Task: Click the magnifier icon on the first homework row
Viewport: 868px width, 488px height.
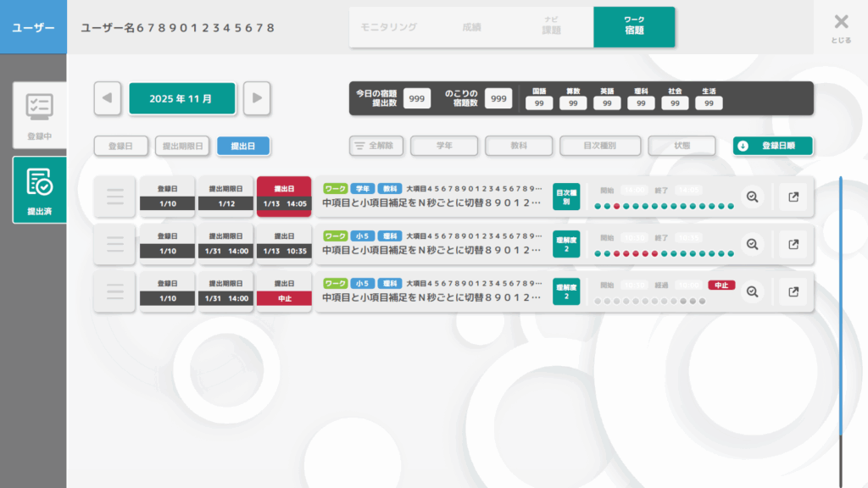Action: [752, 197]
